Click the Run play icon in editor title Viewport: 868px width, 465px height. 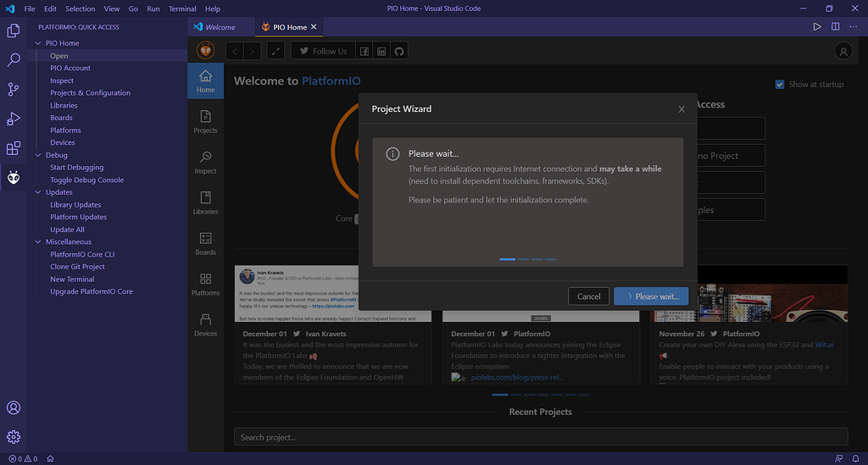[817, 26]
